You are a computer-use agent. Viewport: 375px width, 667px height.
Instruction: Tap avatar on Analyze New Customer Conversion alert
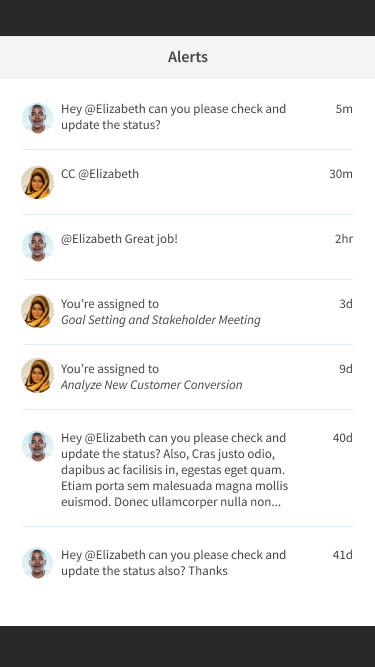[37, 375]
